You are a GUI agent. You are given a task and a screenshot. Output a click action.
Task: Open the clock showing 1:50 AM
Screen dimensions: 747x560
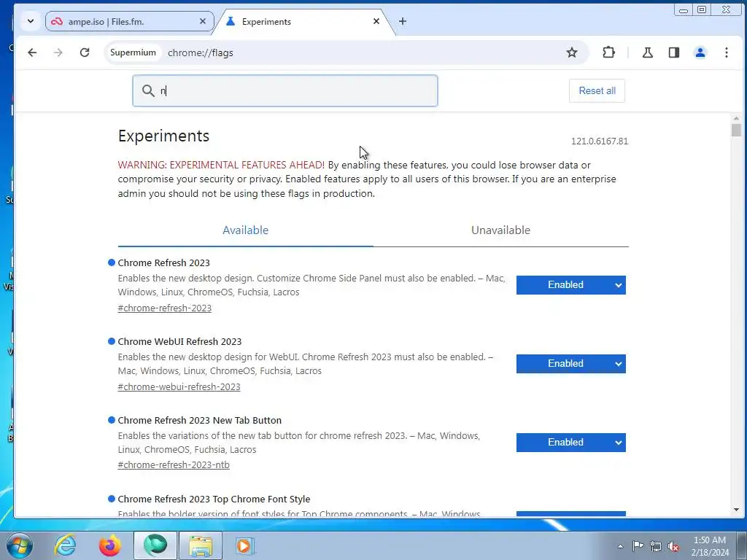pos(710,546)
